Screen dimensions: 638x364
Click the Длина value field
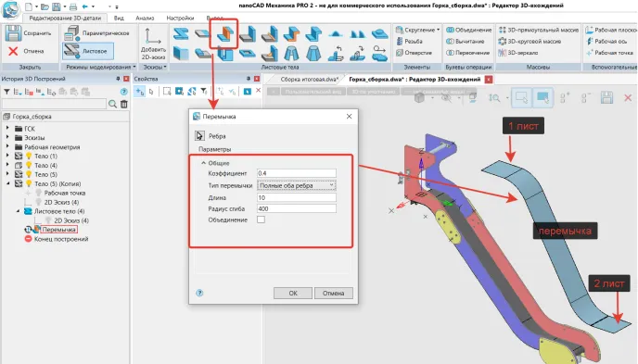(x=296, y=197)
